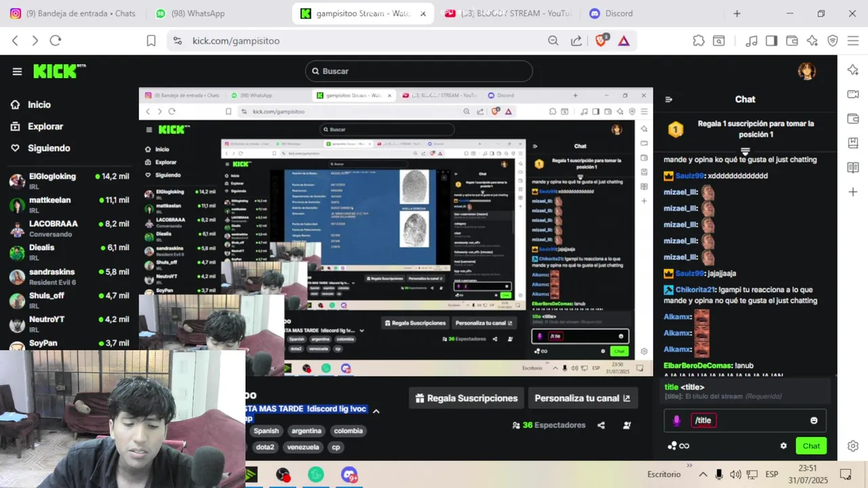Reload the page
This screenshot has width=868, height=488.
coord(56,41)
